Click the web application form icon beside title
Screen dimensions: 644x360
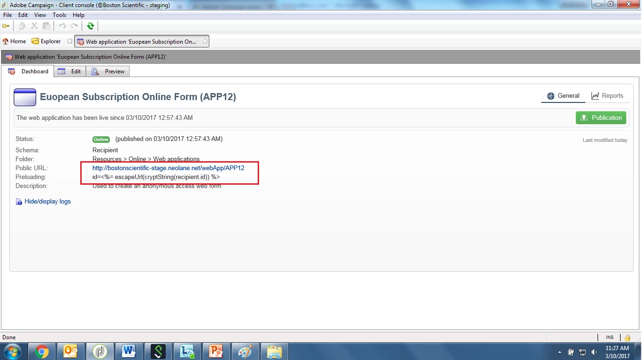tap(25, 97)
